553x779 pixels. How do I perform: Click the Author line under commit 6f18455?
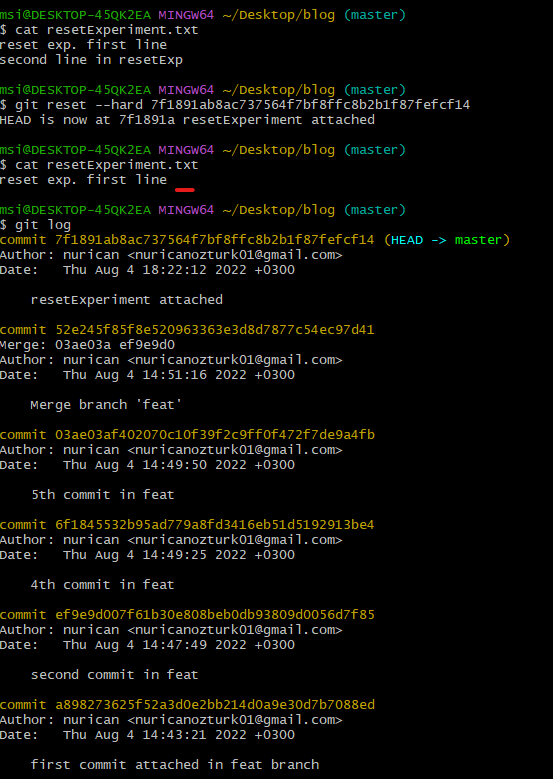[x=171, y=540]
